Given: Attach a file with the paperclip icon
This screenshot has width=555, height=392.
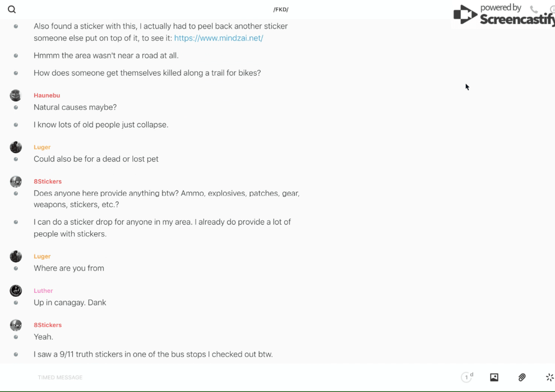Looking at the screenshot, I should coord(522,377).
